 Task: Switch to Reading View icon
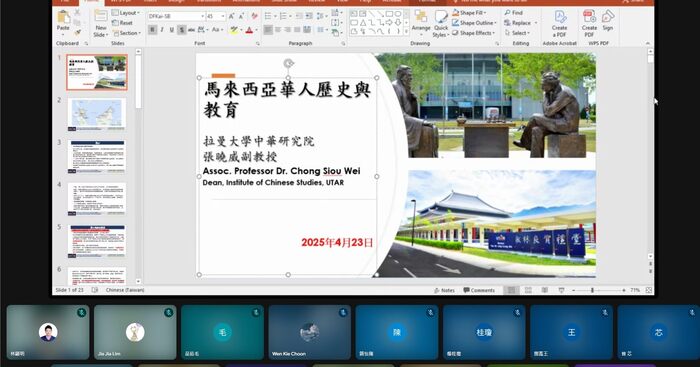tap(545, 290)
